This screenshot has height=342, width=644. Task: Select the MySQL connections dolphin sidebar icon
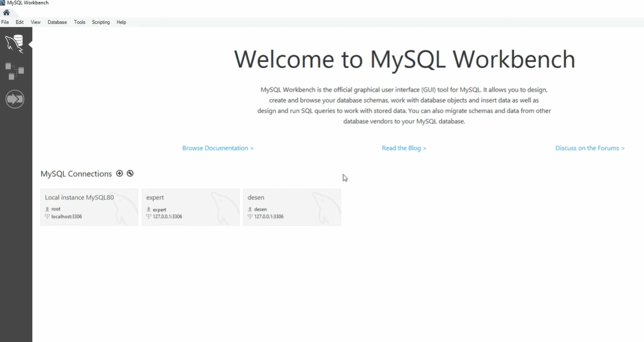[14, 43]
